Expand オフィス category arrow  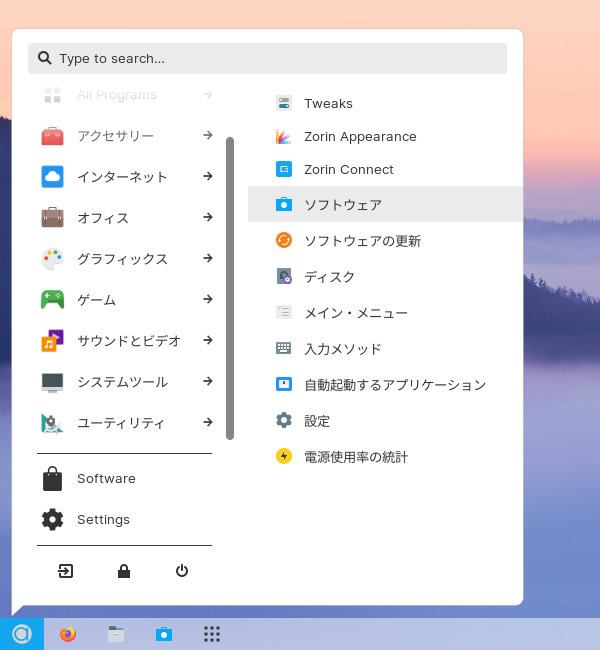click(x=208, y=217)
